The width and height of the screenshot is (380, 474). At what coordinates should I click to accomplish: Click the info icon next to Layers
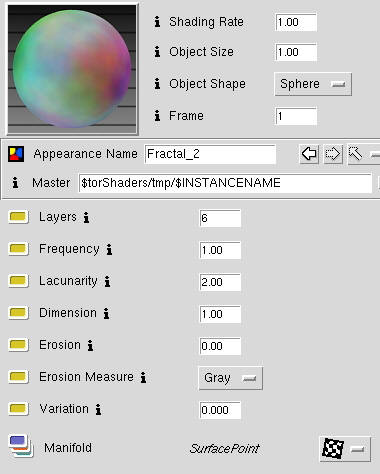[86, 218]
